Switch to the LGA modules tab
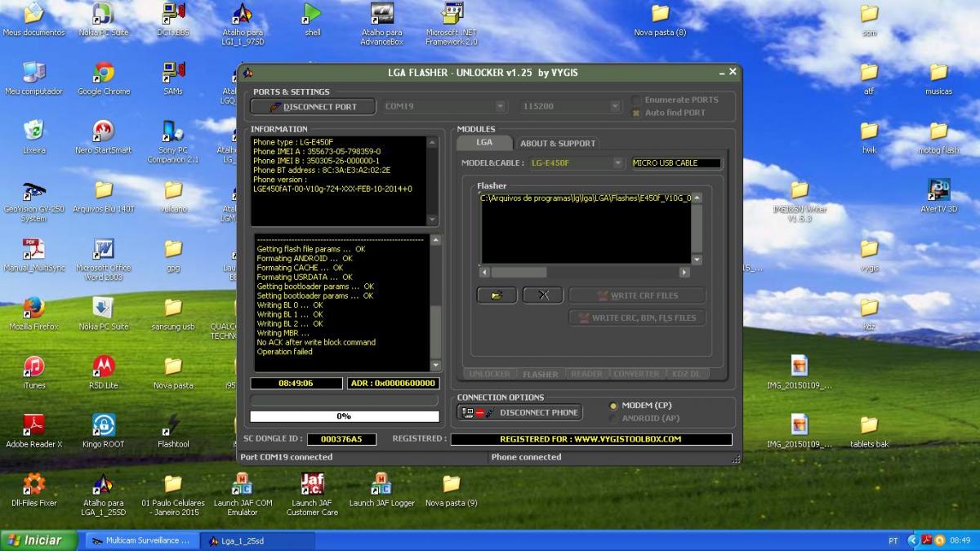Viewport: 980px width, 551px height. point(484,142)
